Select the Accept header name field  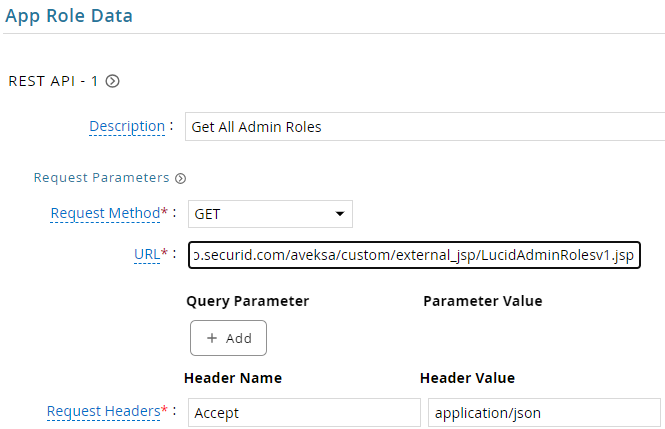coord(304,412)
